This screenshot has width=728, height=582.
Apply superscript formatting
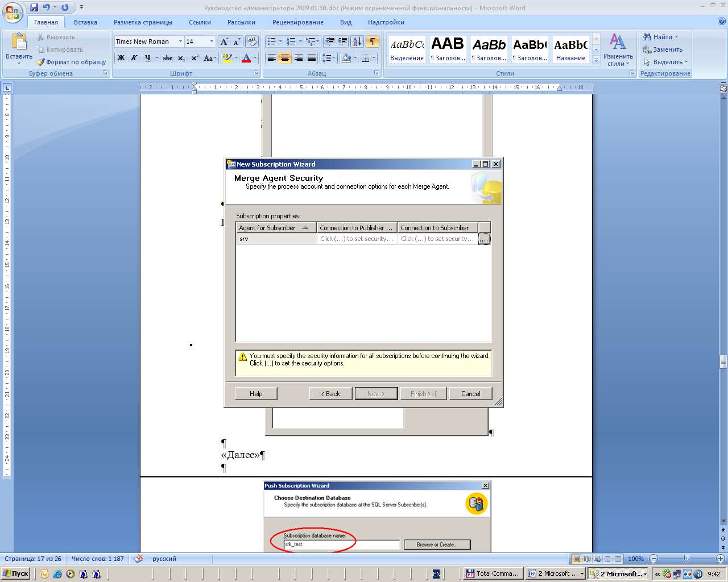point(195,58)
